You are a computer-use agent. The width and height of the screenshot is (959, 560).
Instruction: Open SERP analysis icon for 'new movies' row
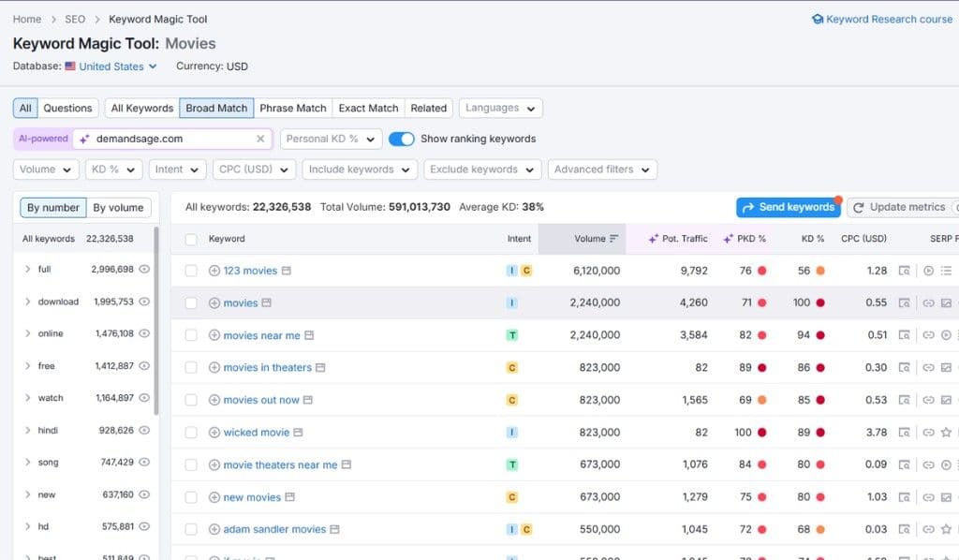pyautogui.click(x=904, y=497)
